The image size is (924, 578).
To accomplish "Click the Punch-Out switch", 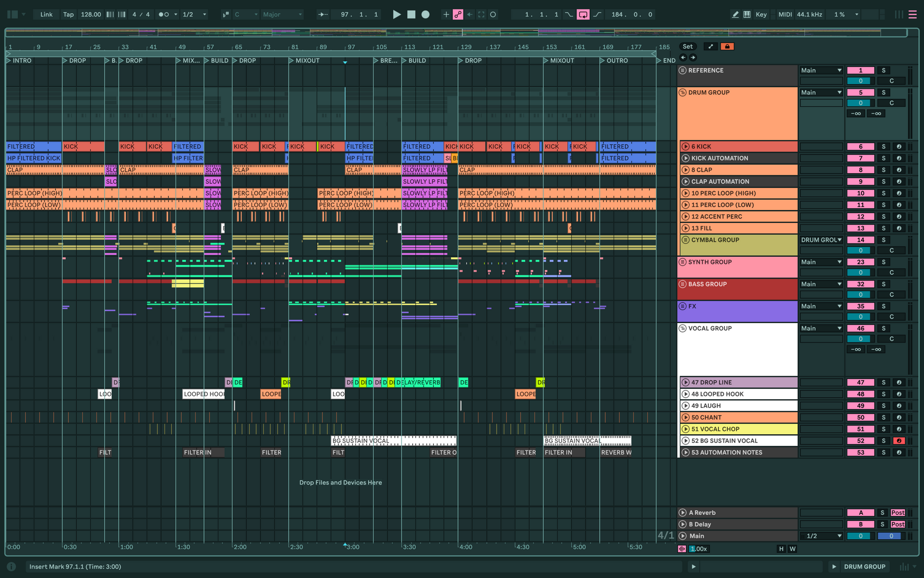I will coord(598,14).
